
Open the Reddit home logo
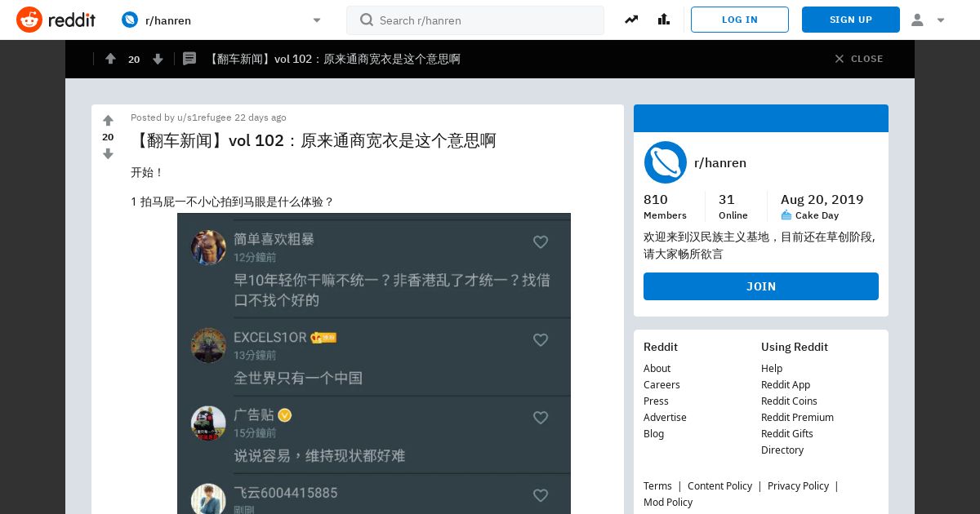(56, 20)
